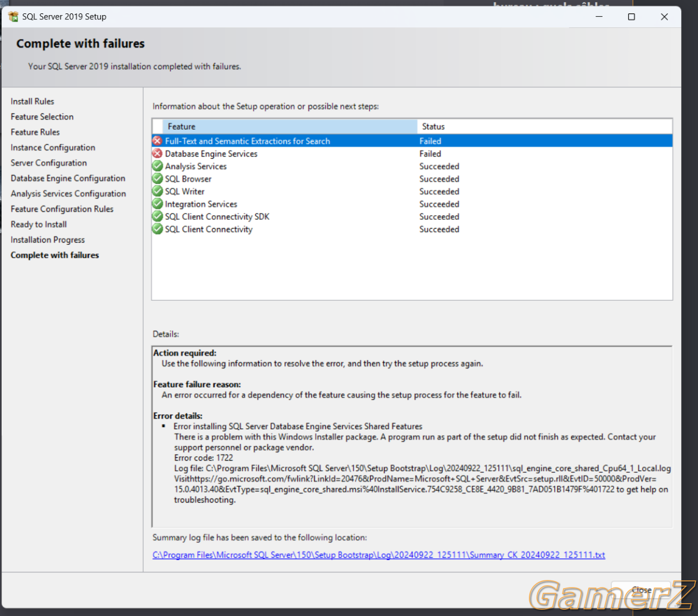Select the Database Engine Services row
The height and width of the screenshot is (616, 698).
(412, 154)
